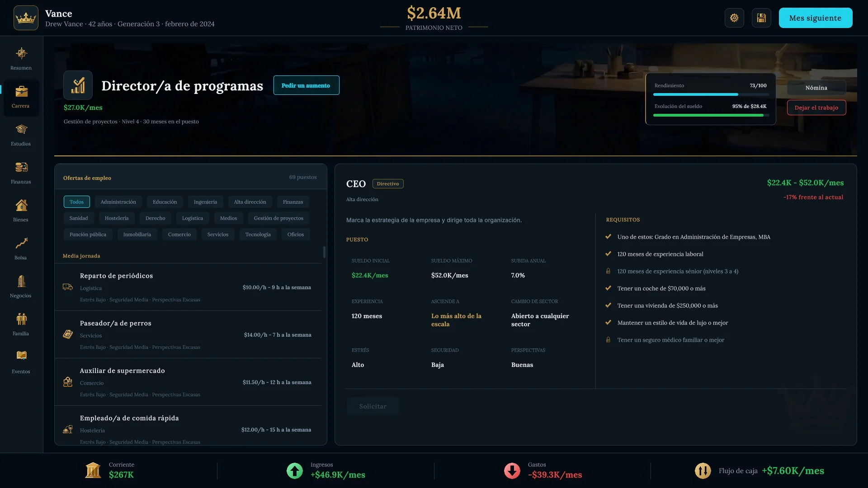Open the Carrera briefcase section
868x488 pixels.
tap(21, 98)
